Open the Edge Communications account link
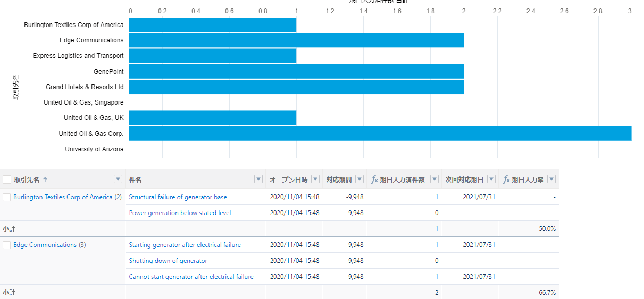The image size is (644, 299). pyautogui.click(x=45, y=245)
